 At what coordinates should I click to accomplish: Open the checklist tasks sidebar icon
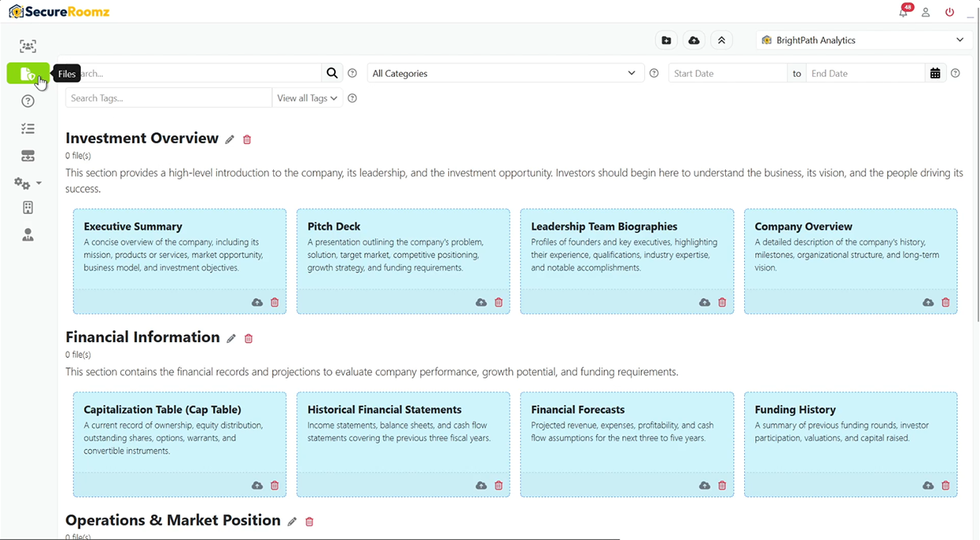(x=28, y=128)
